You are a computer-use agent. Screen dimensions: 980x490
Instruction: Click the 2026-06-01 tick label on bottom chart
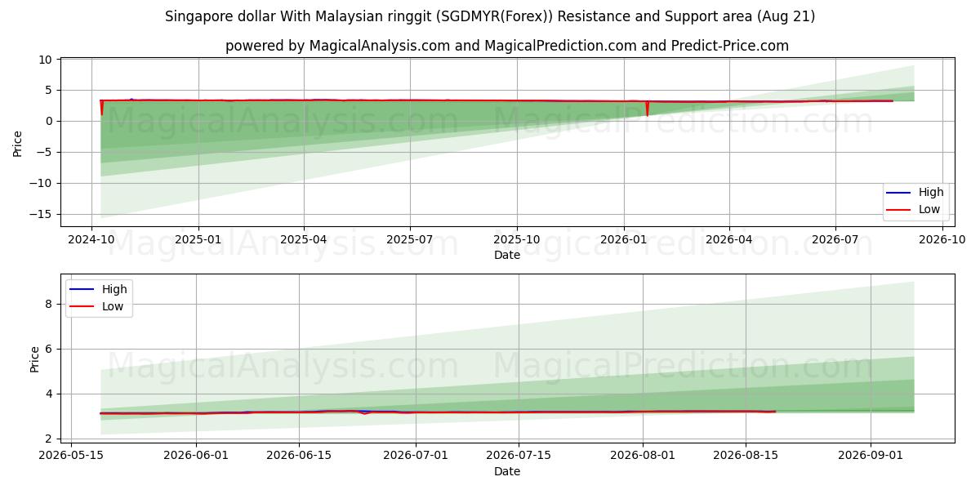(x=197, y=456)
